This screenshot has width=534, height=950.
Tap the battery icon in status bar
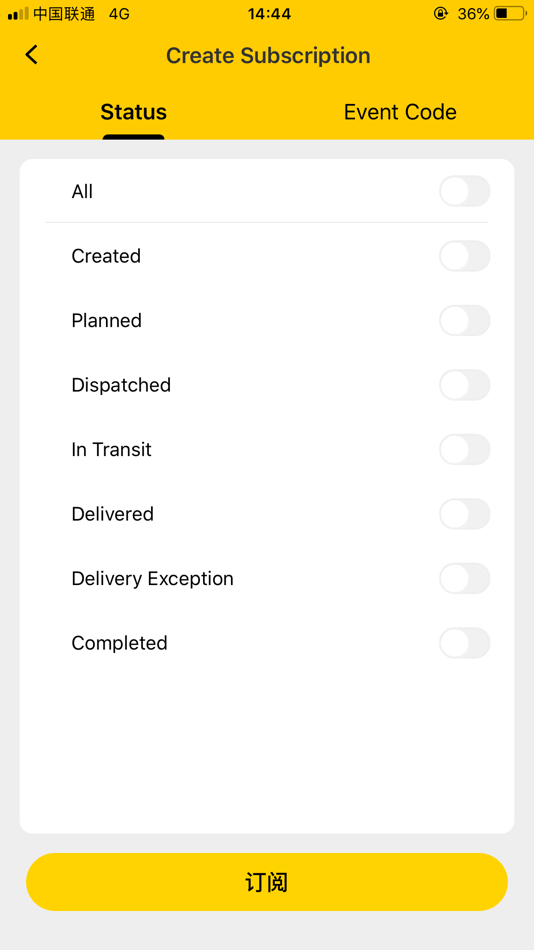pos(510,13)
